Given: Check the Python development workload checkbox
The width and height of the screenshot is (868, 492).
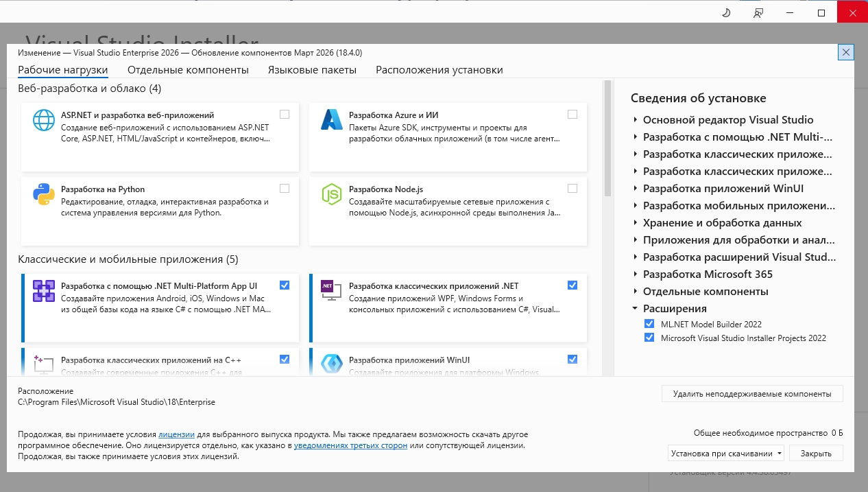Looking at the screenshot, I should [x=285, y=189].
